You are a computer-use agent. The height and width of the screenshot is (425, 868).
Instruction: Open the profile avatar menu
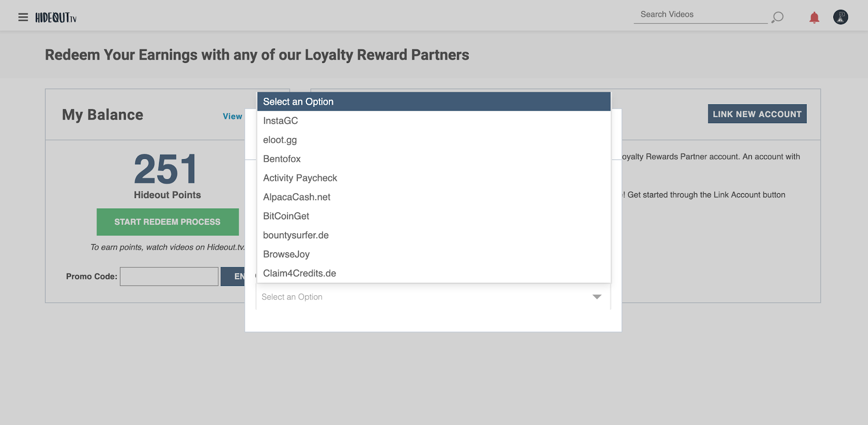point(840,17)
